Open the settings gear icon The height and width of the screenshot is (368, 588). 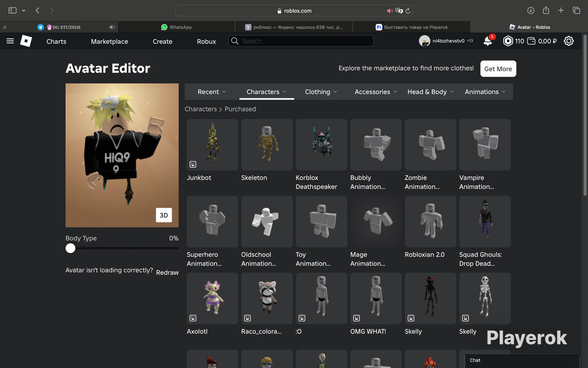pyautogui.click(x=569, y=41)
